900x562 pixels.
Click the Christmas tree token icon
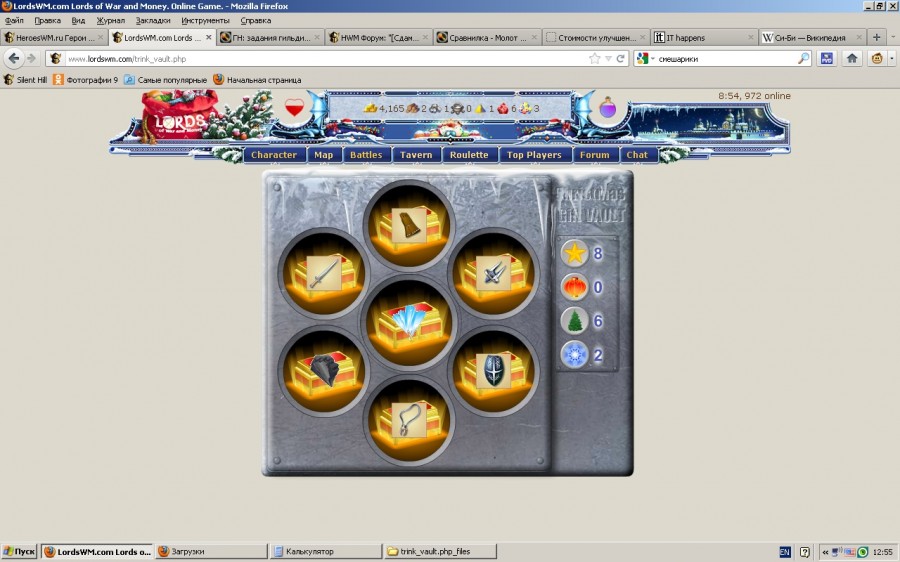pos(575,320)
